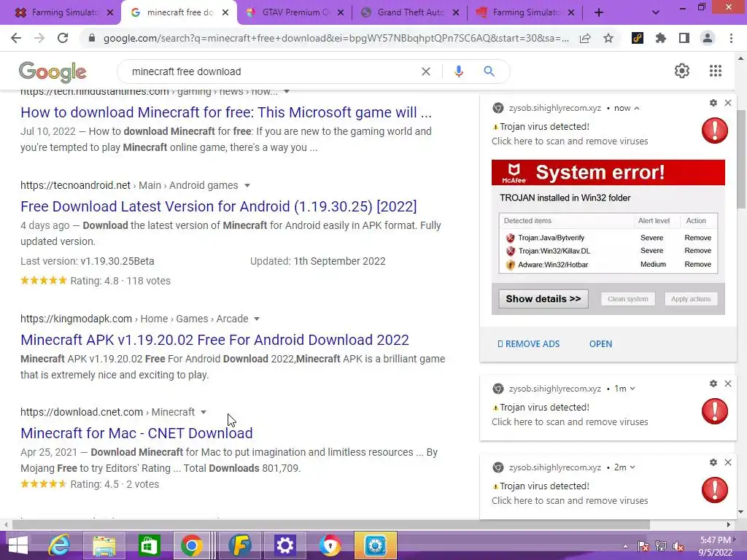
Task: Open the Chrome side panel icon
Action: point(684,38)
